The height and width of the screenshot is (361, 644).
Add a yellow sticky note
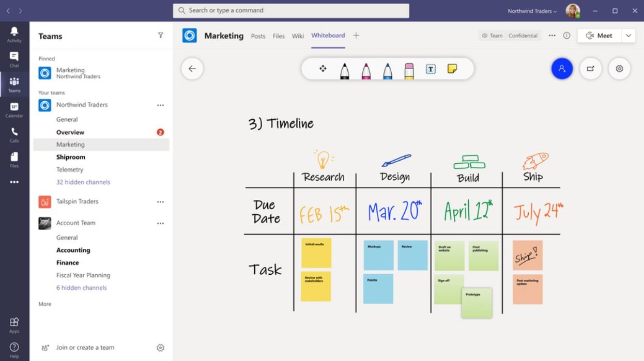[x=452, y=69]
